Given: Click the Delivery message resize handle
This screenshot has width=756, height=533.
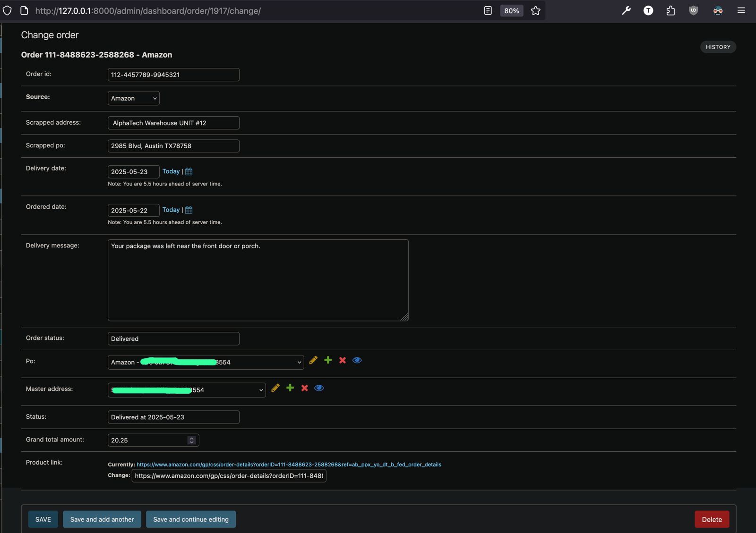Looking at the screenshot, I should (x=404, y=317).
